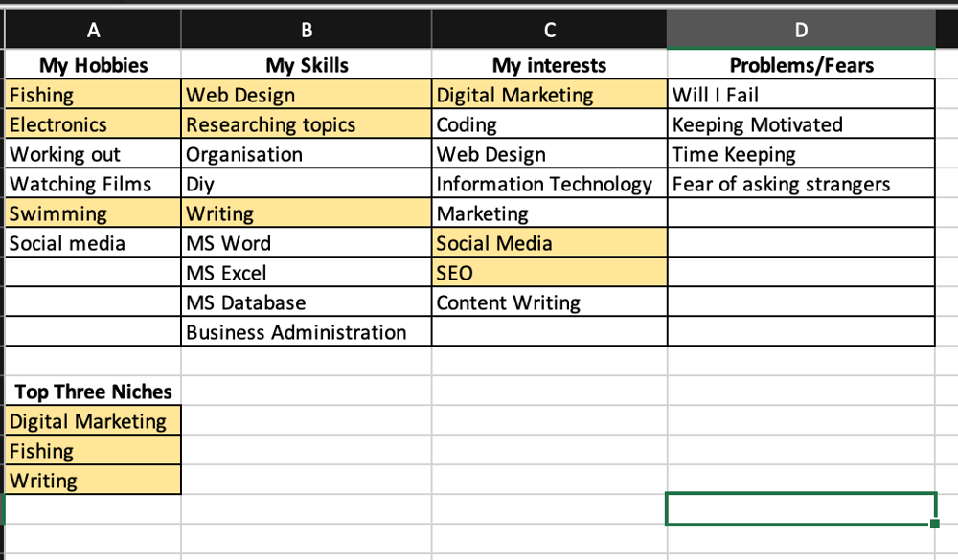Select the 'Fear of asking strangers' cell
The width and height of the screenshot is (958, 560).
point(801,183)
